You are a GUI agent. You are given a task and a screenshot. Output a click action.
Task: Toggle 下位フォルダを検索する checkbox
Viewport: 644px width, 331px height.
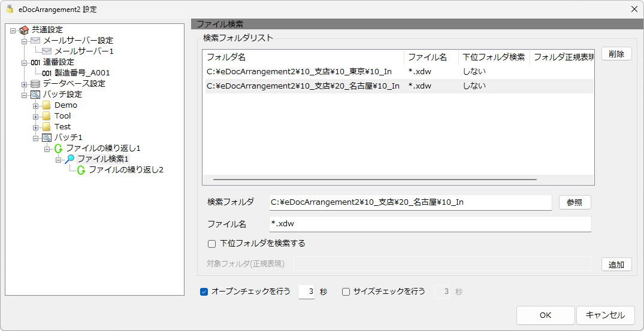coord(212,244)
